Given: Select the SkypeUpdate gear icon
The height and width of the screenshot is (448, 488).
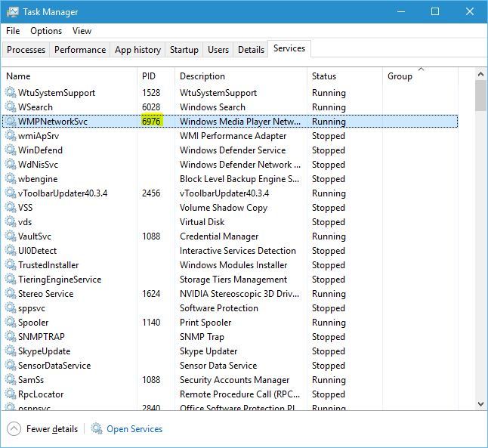Looking at the screenshot, I should 11,351.
